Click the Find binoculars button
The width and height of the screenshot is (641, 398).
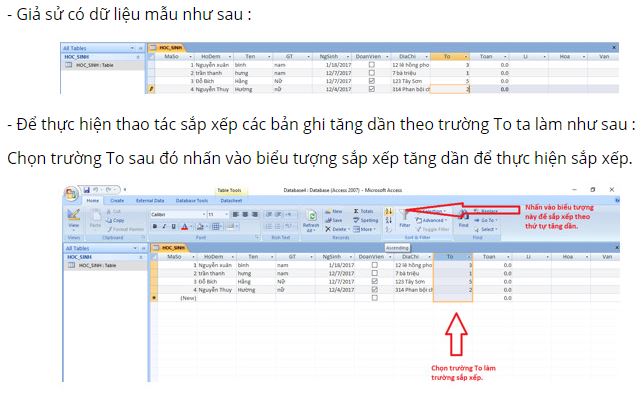pyautogui.click(x=464, y=219)
